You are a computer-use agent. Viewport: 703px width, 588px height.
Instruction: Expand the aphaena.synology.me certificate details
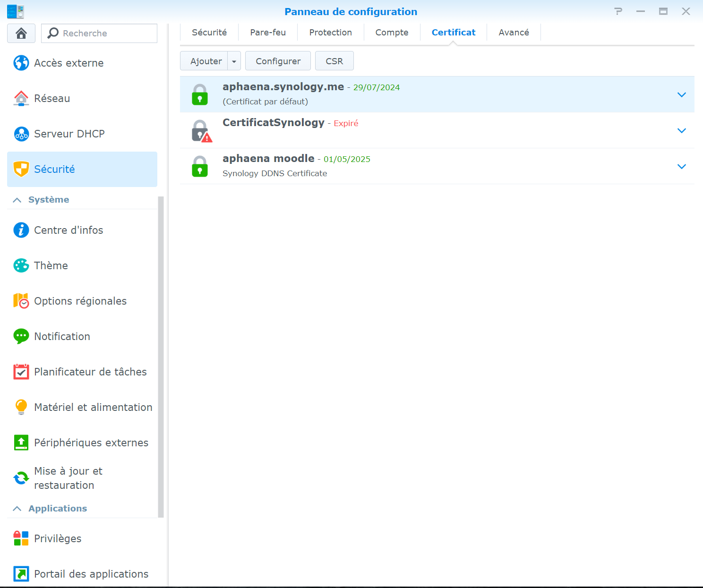point(681,95)
